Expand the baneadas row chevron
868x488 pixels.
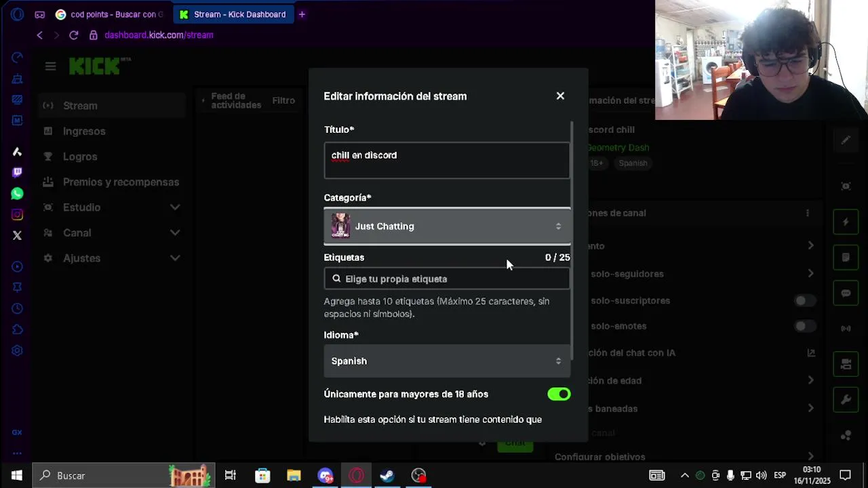(810, 408)
